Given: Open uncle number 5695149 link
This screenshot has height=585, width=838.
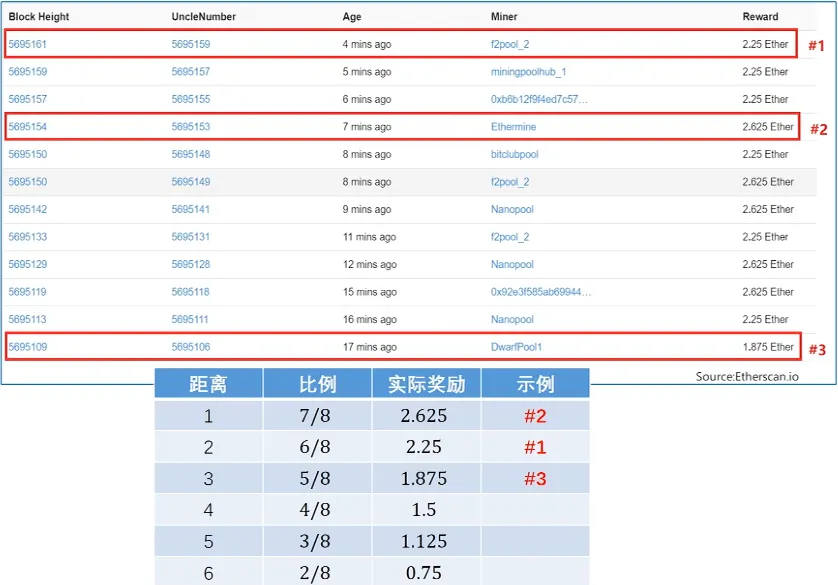Looking at the screenshot, I should point(191,182).
